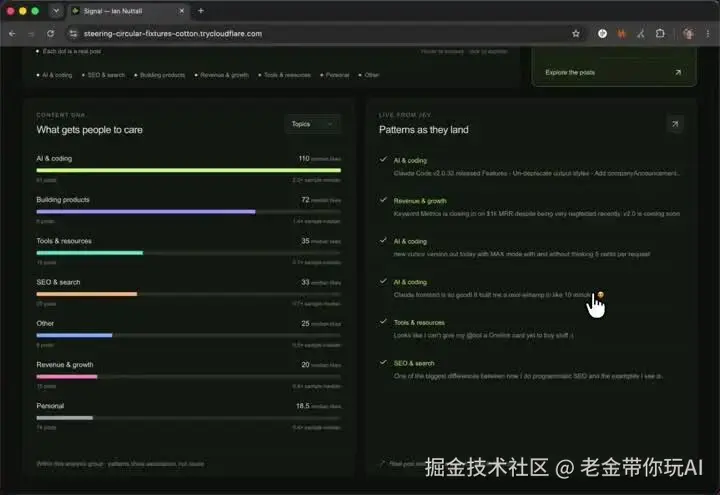
Task: Reload the page with the refresh icon
Action: click(51, 34)
